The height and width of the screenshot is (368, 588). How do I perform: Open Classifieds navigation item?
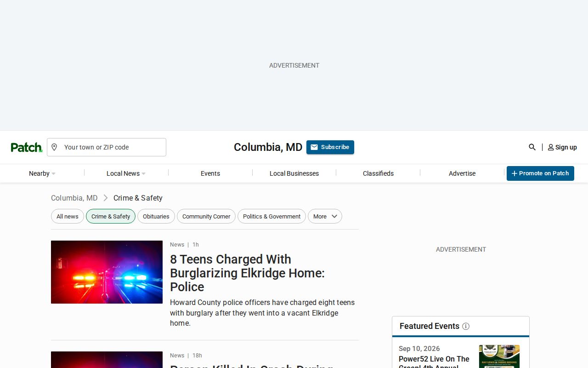(x=378, y=173)
